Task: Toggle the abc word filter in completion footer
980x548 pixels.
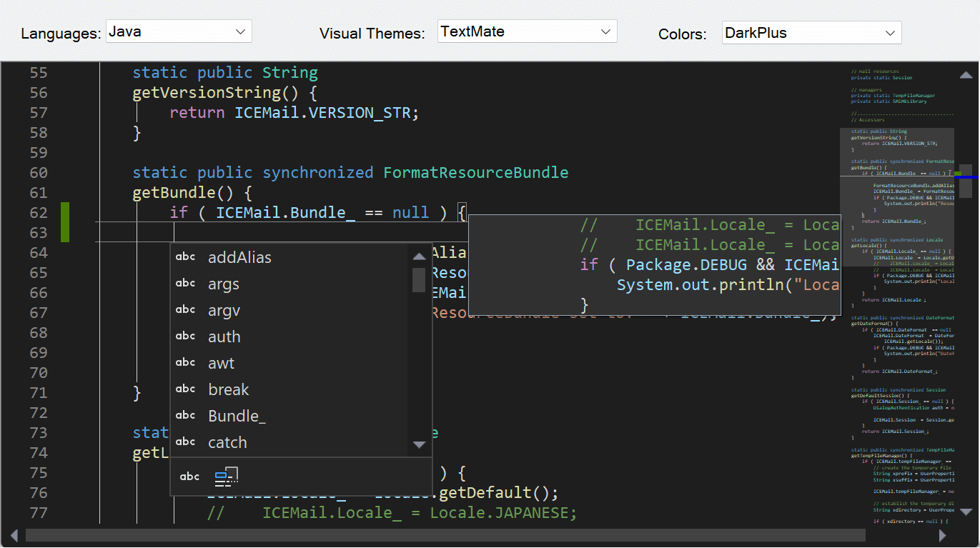Action: click(x=189, y=477)
